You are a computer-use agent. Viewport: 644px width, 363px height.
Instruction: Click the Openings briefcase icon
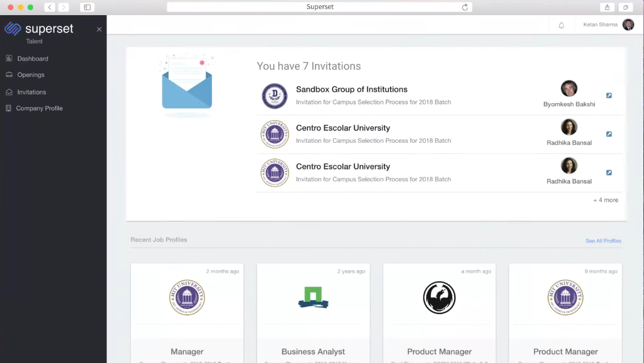9,75
